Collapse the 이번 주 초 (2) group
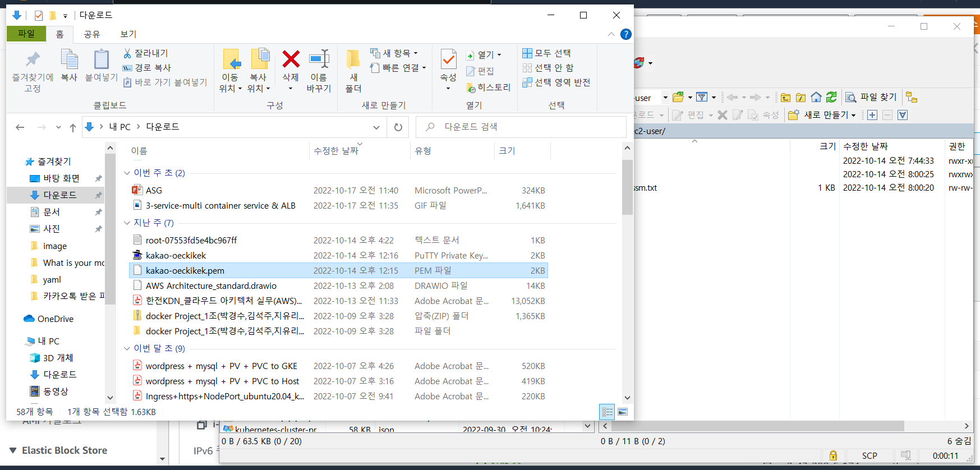This screenshot has height=470, width=980. tap(127, 173)
